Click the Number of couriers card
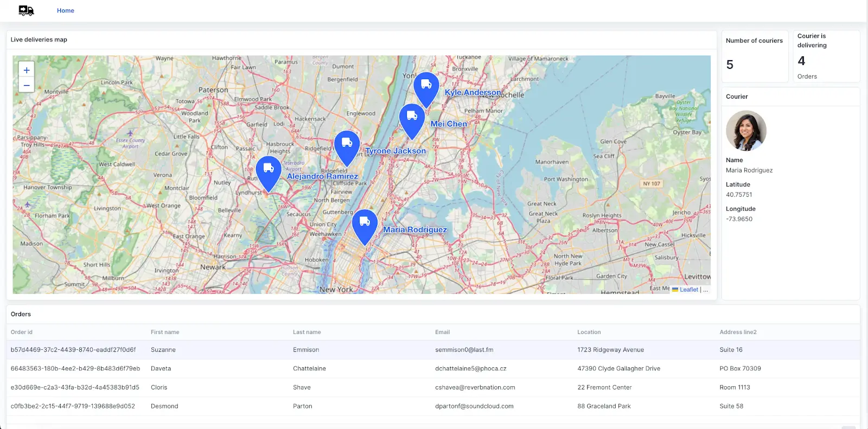The height and width of the screenshot is (429, 868). (755, 56)
